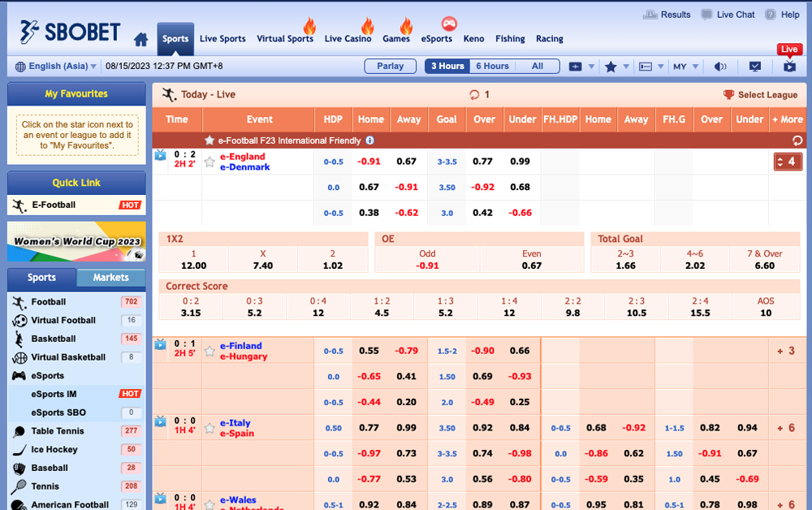Refresh odds with the Today - Live refresh icon
This screenshot has height=510, width=812.
[x=474, y=94]
